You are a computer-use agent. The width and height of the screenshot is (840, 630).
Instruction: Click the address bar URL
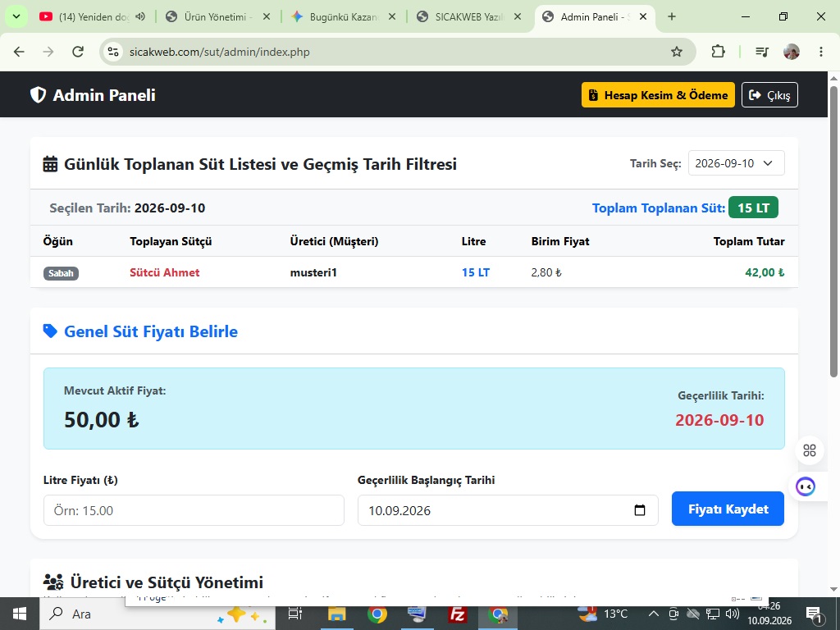[220, 52]
